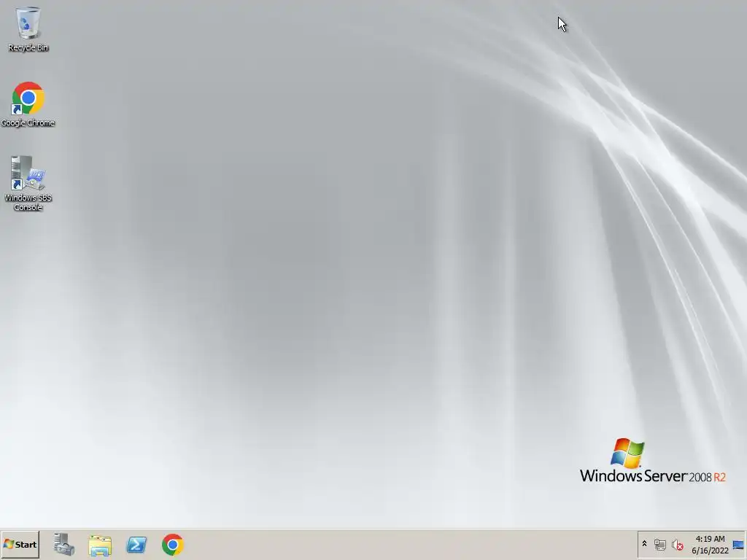The width and height of the screenshot is (747, 560).
Task: Click the muted volume tray icon
Action: 677,544
